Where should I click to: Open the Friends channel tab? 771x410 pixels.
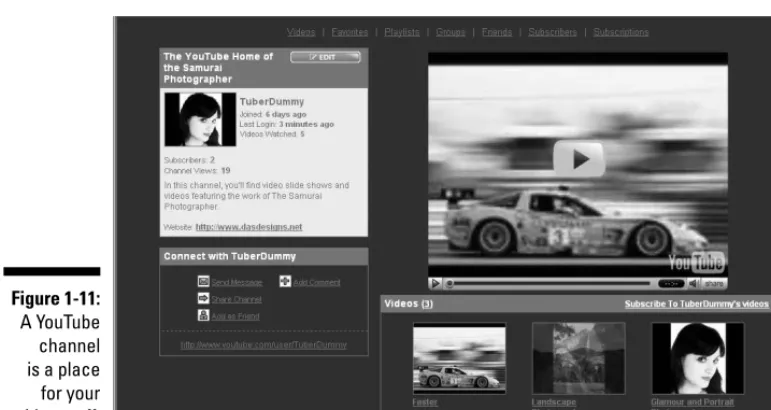click(x=497, y=32)
